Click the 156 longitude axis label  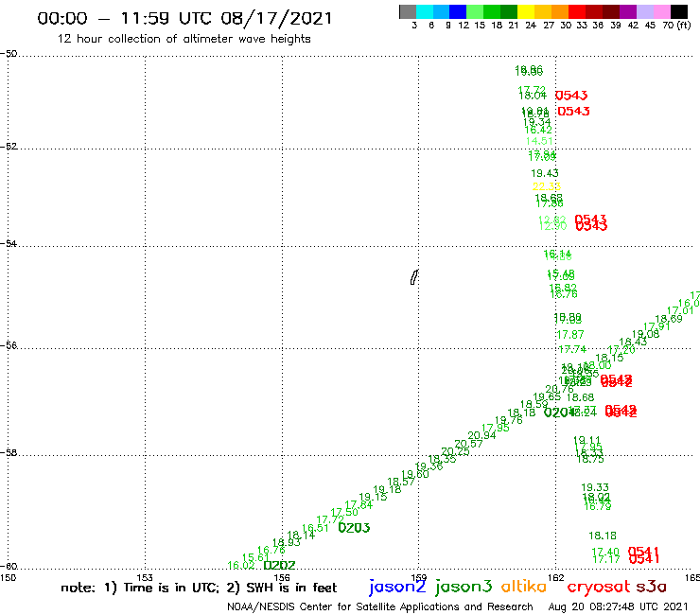click(282, 578)
